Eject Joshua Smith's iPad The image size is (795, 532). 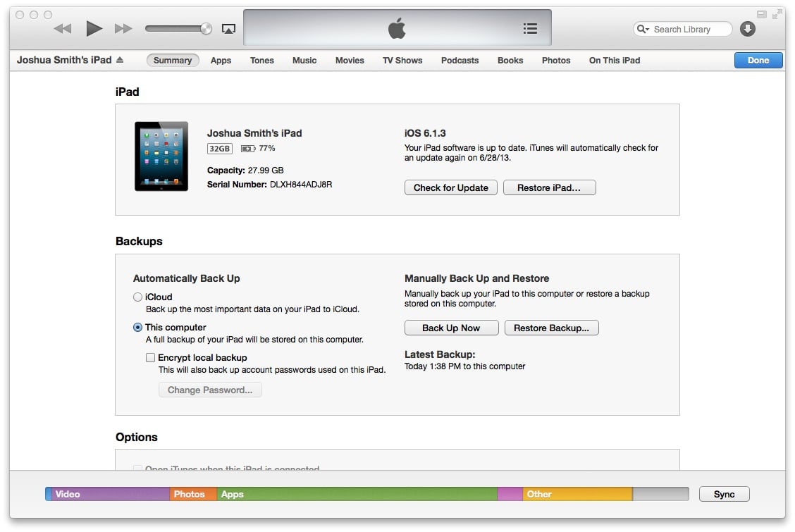120,60
